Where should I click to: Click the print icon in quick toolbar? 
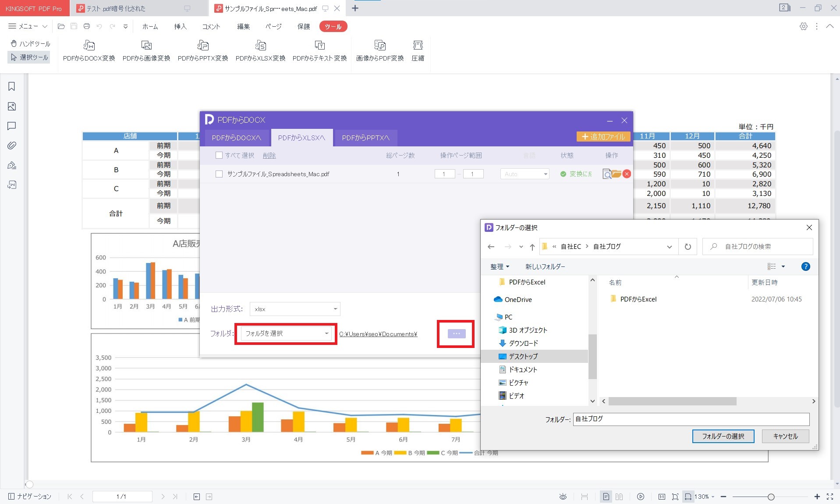87,26
